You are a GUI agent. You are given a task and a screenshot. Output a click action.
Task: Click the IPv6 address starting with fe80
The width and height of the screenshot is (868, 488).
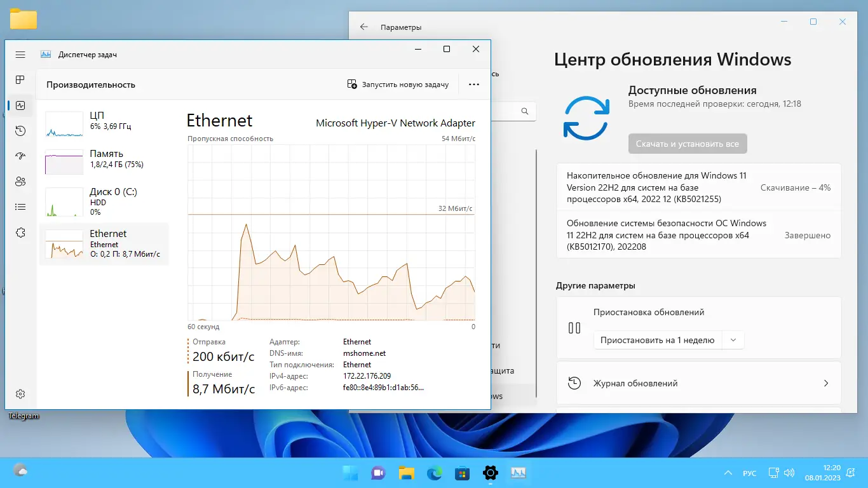[x=383, y=388]
